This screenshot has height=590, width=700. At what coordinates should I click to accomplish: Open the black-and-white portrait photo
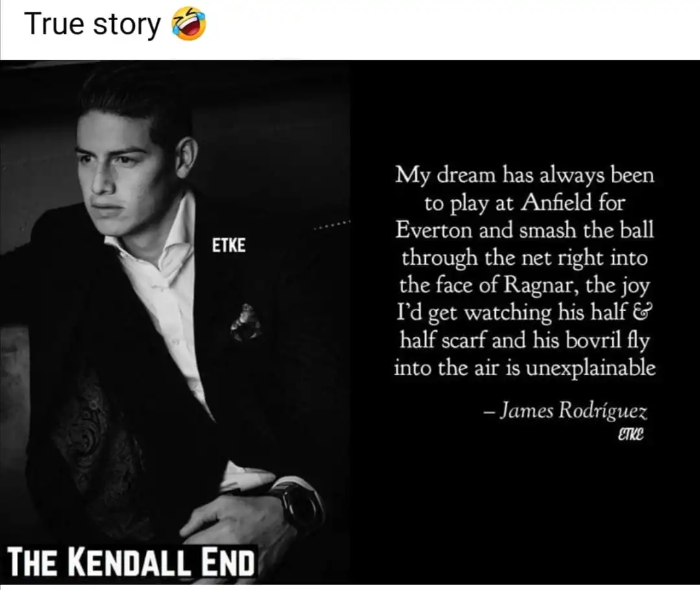tap(175, 322)
